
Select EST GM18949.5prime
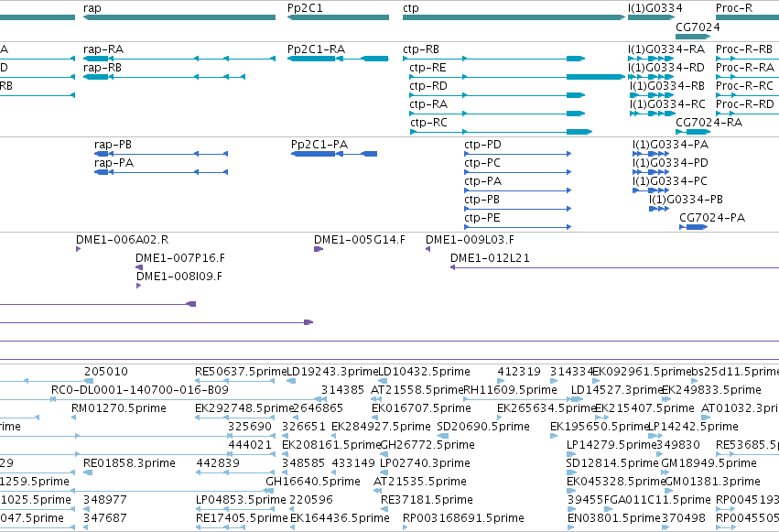point(709,463)
